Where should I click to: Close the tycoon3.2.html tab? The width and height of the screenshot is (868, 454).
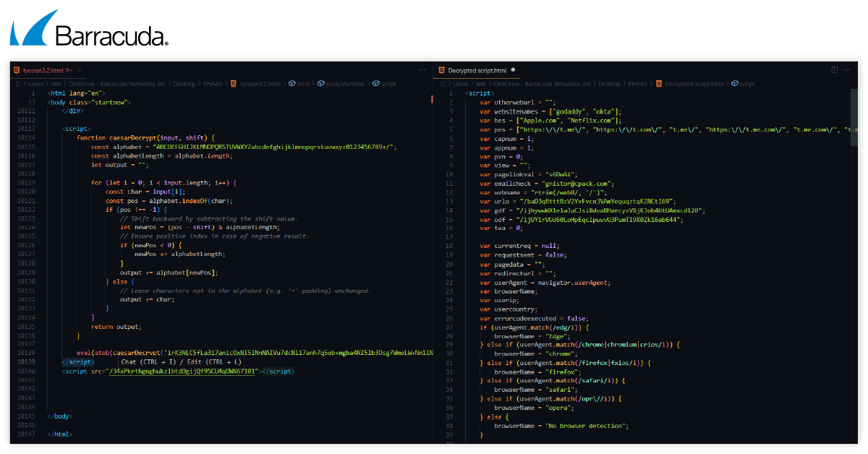[x=79, y=70]
